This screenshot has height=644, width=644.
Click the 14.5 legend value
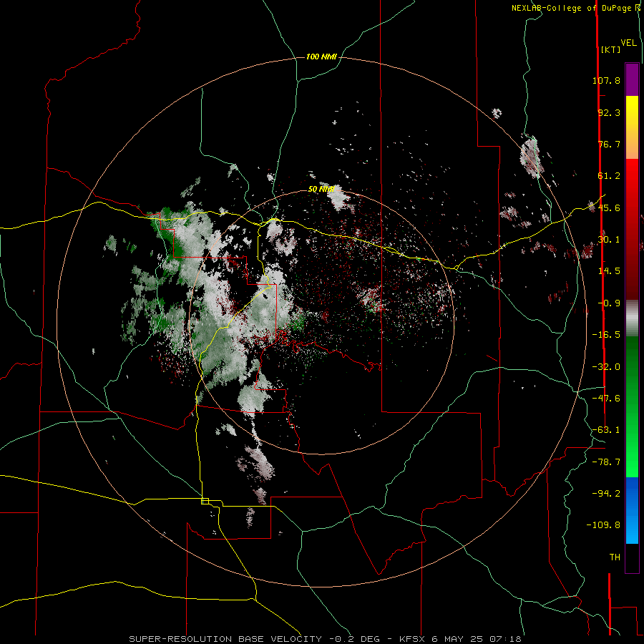[609, 271]
